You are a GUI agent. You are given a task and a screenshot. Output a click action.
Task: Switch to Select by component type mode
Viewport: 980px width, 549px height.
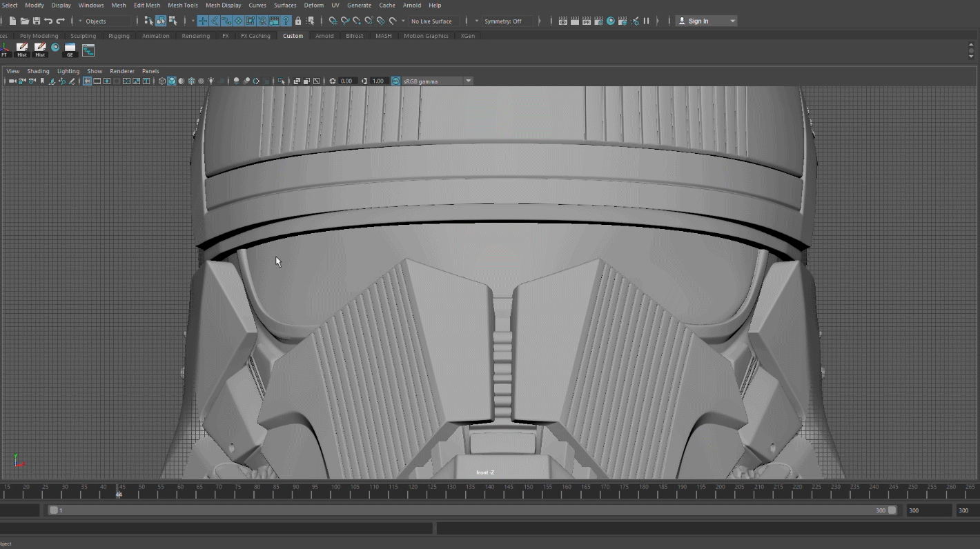coord(173,21)
